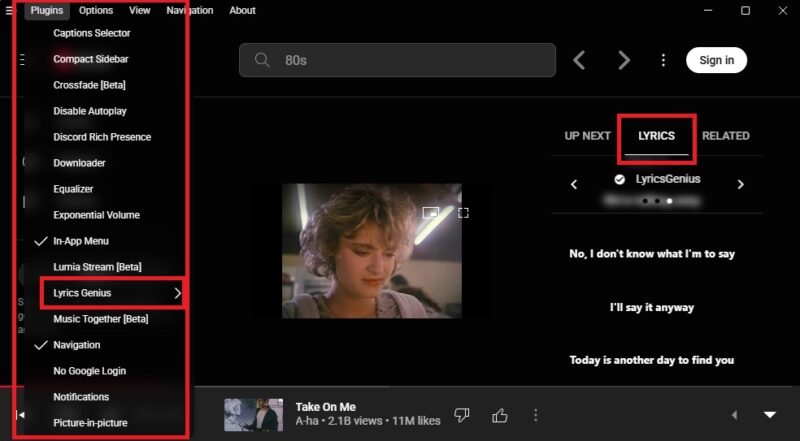The height and width of the screenshot is (441, 800).
Task: Open the Navigation menu in menu bar
Action: (189, 10)
